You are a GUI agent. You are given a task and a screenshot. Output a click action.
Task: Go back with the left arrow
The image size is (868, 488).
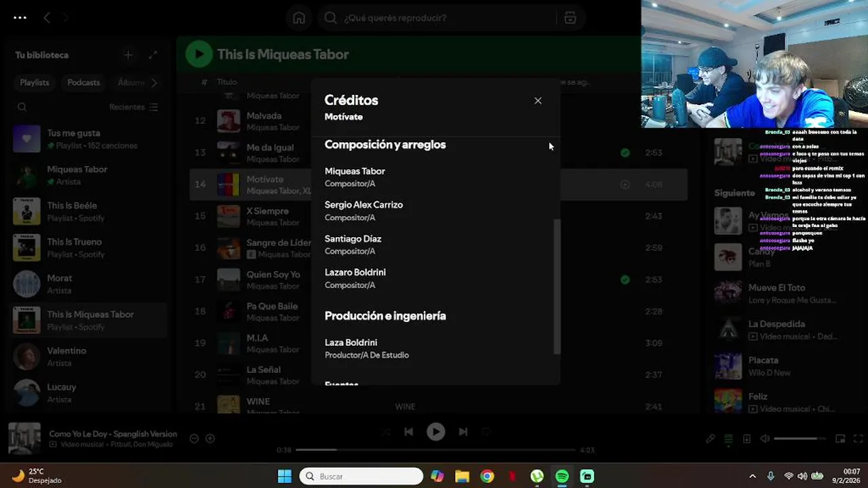pos(47,18)
